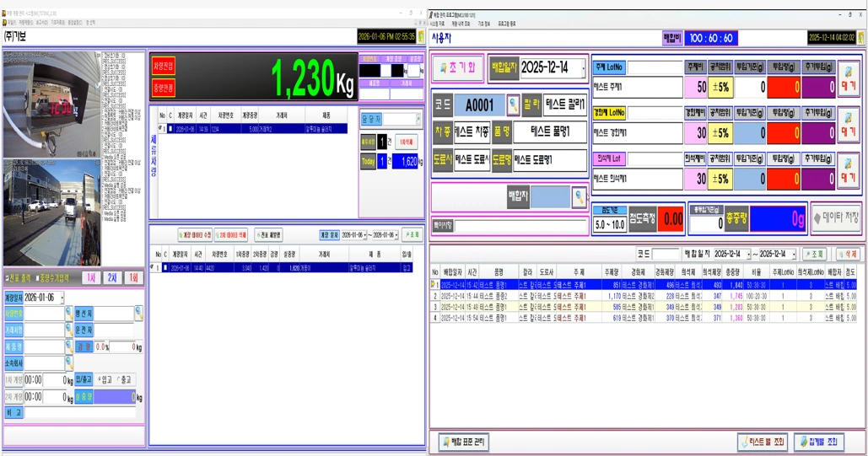This screenshot has width=868, height=456.
Task: Click the 1차 weighing button
Action: coord(91,277)
